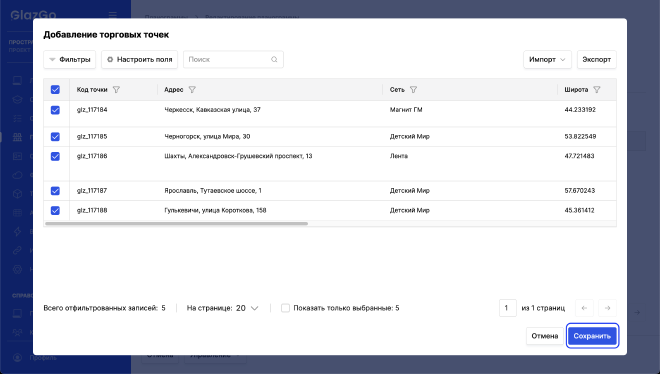Go to next page arrow

(x=607, y=308)
